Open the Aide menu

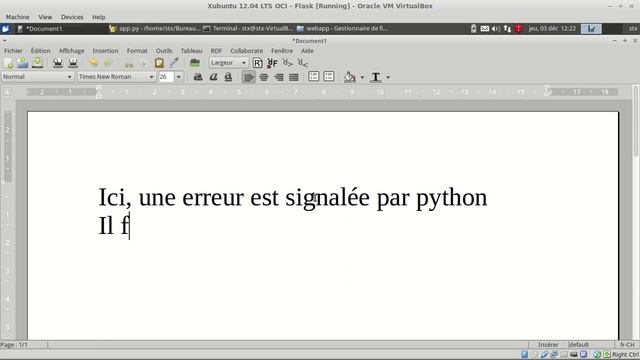pos(307,51)
